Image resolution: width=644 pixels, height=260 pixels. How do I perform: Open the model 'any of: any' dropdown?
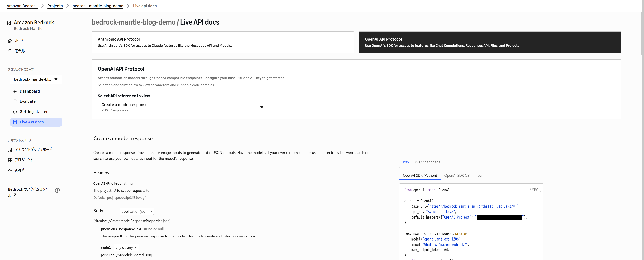pos(126,247)
